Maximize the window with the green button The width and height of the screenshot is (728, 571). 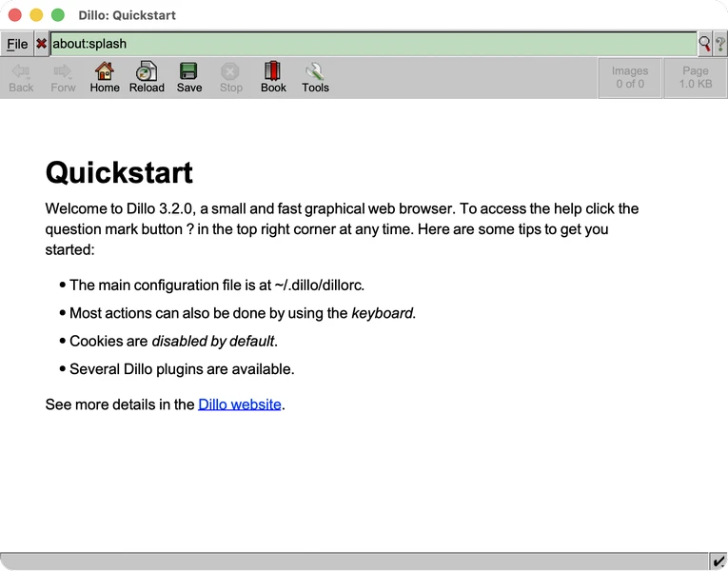tap(57, 15)
